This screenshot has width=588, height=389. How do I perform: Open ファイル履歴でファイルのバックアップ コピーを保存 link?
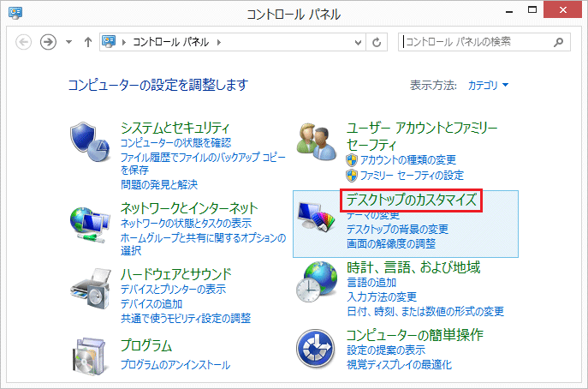[x=203, y=164]
